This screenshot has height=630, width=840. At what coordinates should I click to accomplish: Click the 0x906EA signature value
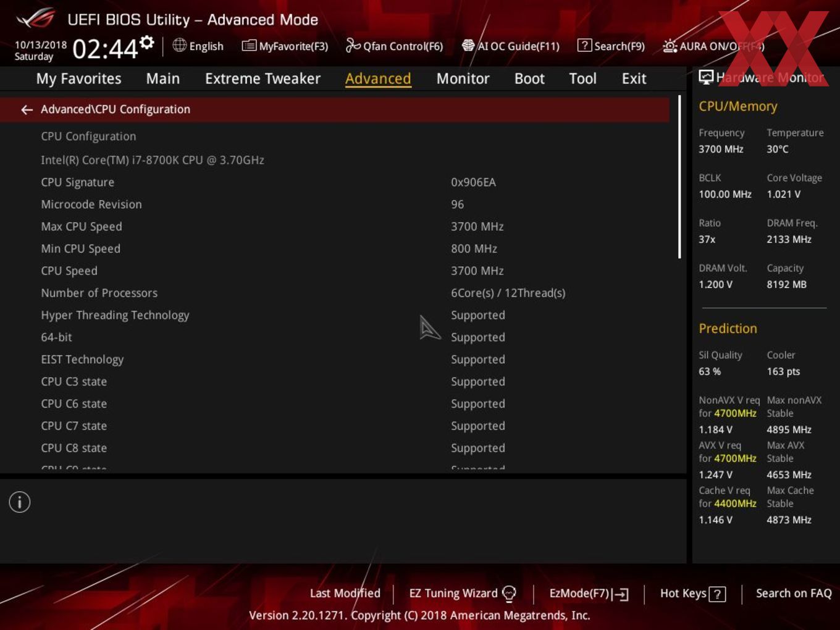click(473, 182)
